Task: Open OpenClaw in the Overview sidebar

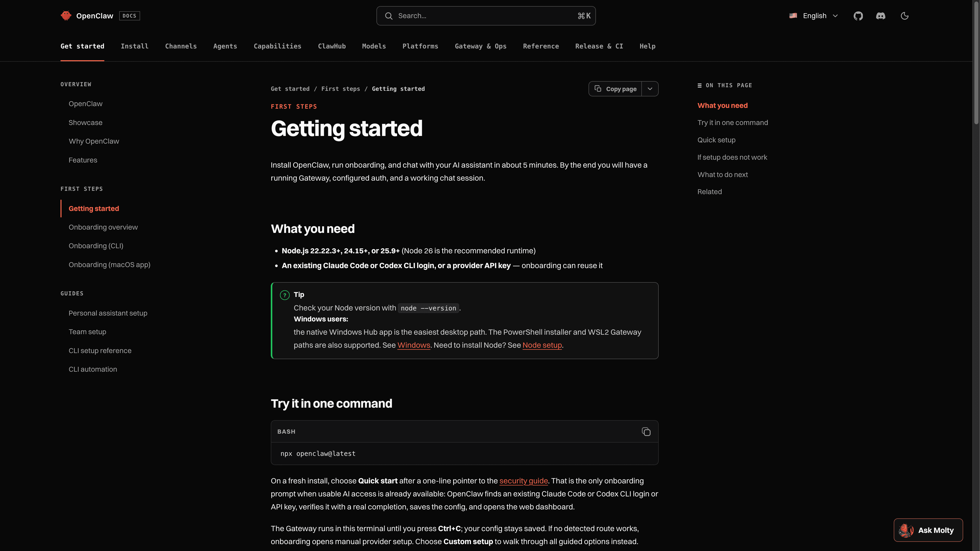Action: pos(85,104)
